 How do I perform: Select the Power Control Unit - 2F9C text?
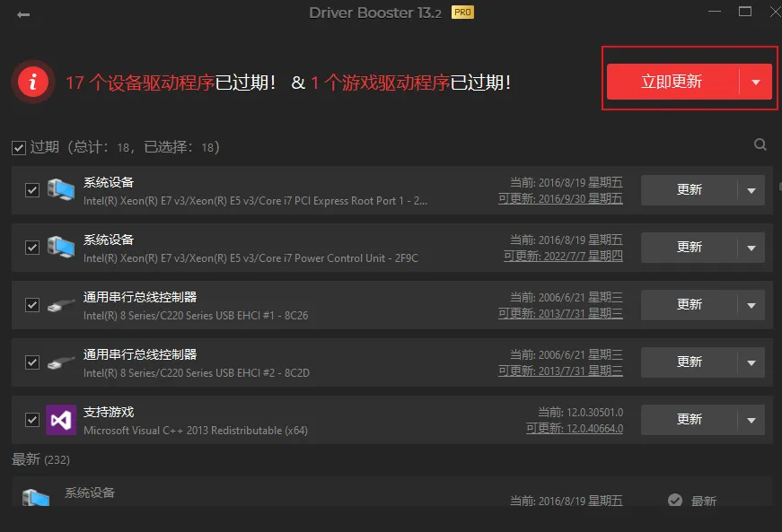(x=250, y=258)
